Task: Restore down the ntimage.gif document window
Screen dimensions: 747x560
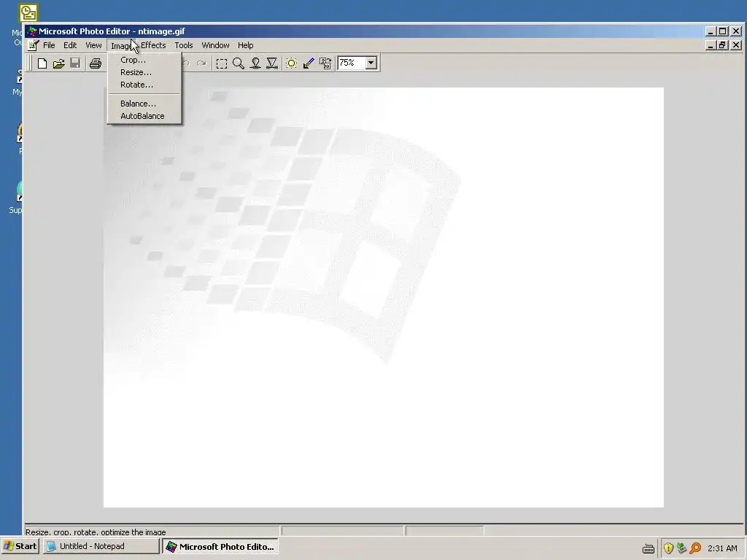Action: click(723, 45)
